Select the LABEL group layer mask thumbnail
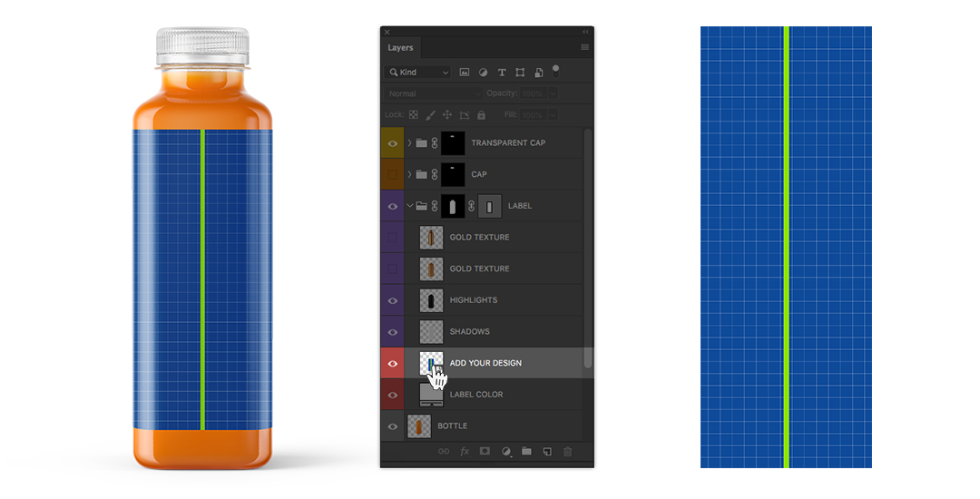The width and height of the screenshot is (980, 499). [x=453, y=206]
